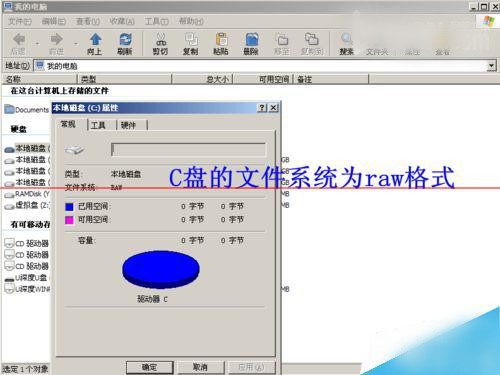Viewport: 500px width, 375px height.
Task: Expand the 地址 address bar dropdown
Action: [x=491, y=66]
